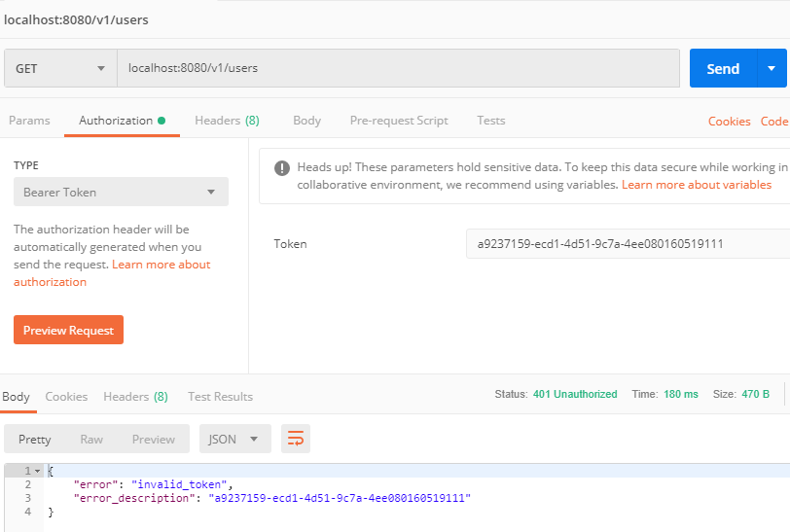Select the response Body tab
The height and width of the screenshot is (532, 790).
[17, 397]
